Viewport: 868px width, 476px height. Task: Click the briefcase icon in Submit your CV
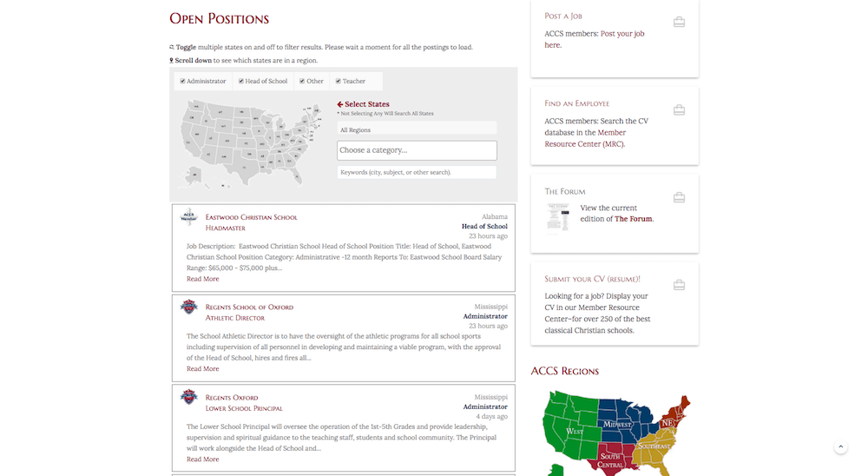point(679,285)
